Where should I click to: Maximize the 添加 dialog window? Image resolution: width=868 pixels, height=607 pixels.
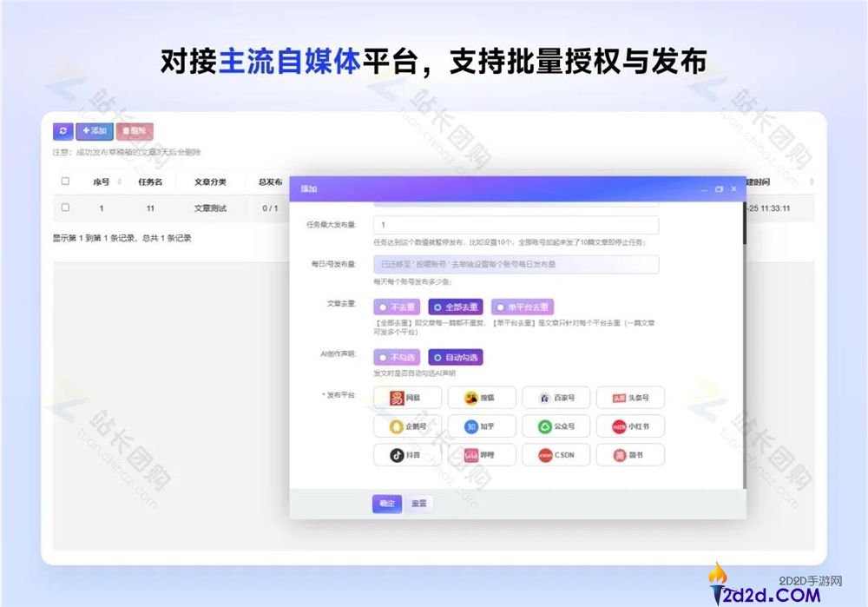[719, 189]
